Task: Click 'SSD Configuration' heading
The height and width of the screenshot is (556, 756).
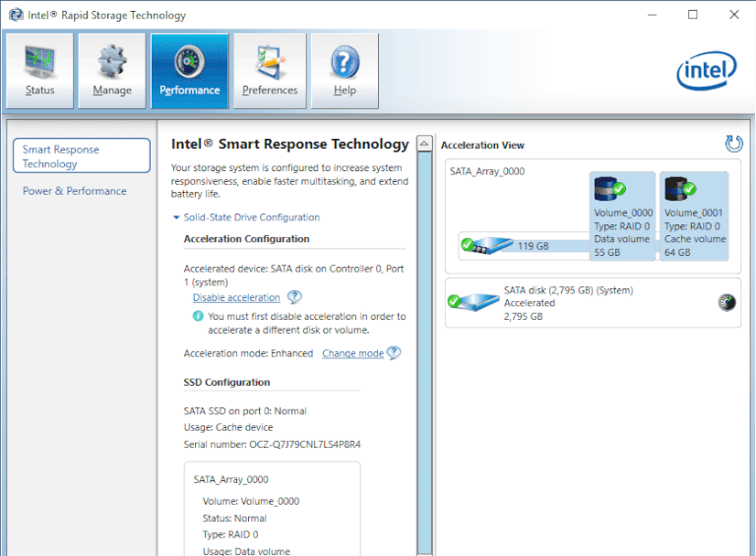Action: click(226, 383)
